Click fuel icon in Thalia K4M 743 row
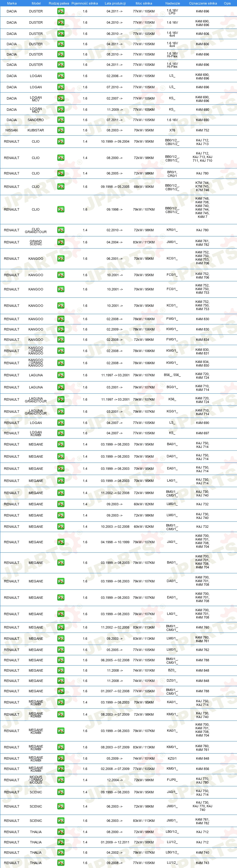Image resolution: width=237 pixels, height=868 pixels. point(61,863)
